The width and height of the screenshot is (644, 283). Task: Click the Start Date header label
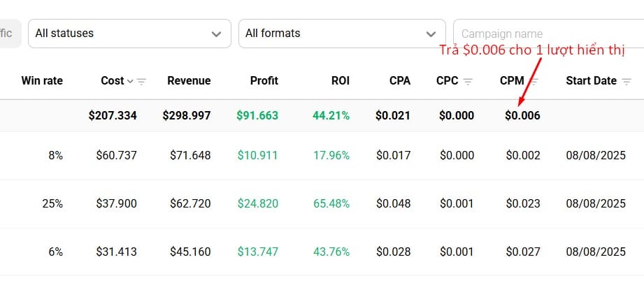click(591, 81)
